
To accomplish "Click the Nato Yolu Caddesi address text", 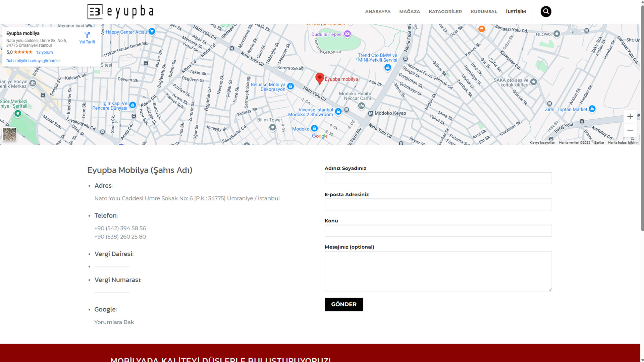I will coord(187,198).
